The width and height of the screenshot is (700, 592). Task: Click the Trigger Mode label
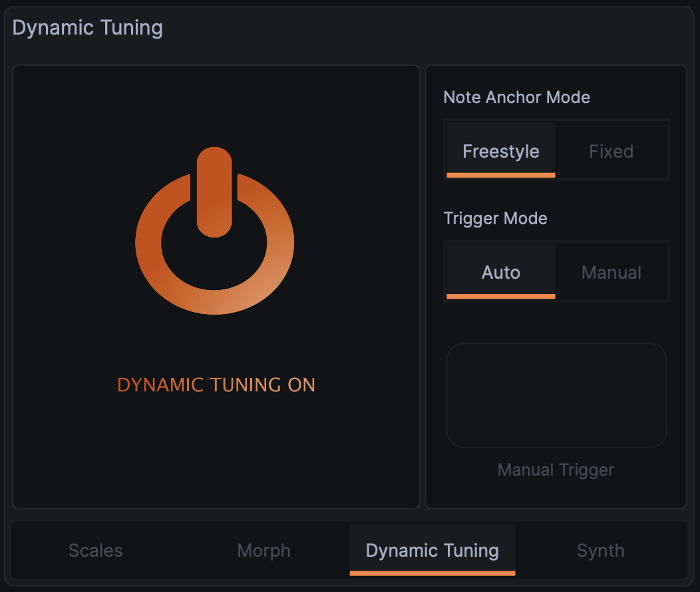496,218
